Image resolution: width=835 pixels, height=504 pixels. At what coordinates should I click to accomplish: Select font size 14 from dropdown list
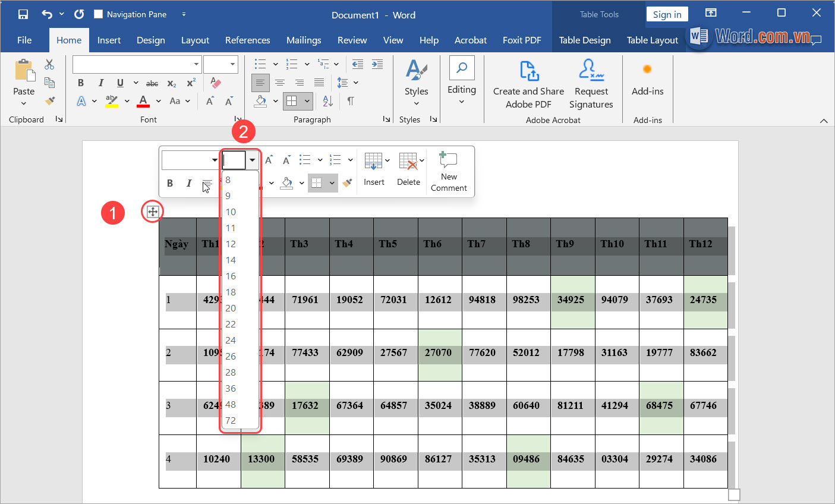pyautogui.click(x=231, y=260)
